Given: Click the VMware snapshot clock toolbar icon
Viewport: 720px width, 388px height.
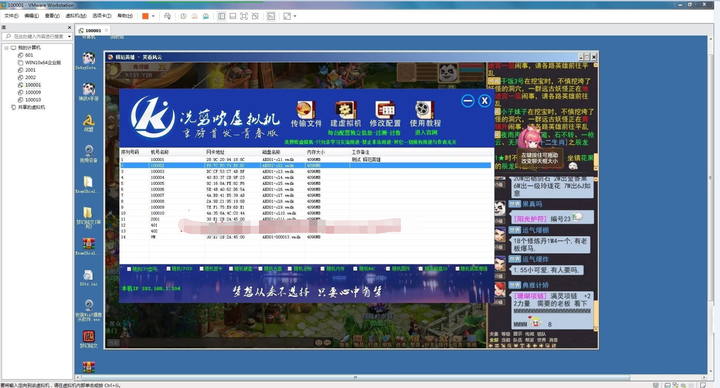Looking at the screenshot, I should click(183, 16).
